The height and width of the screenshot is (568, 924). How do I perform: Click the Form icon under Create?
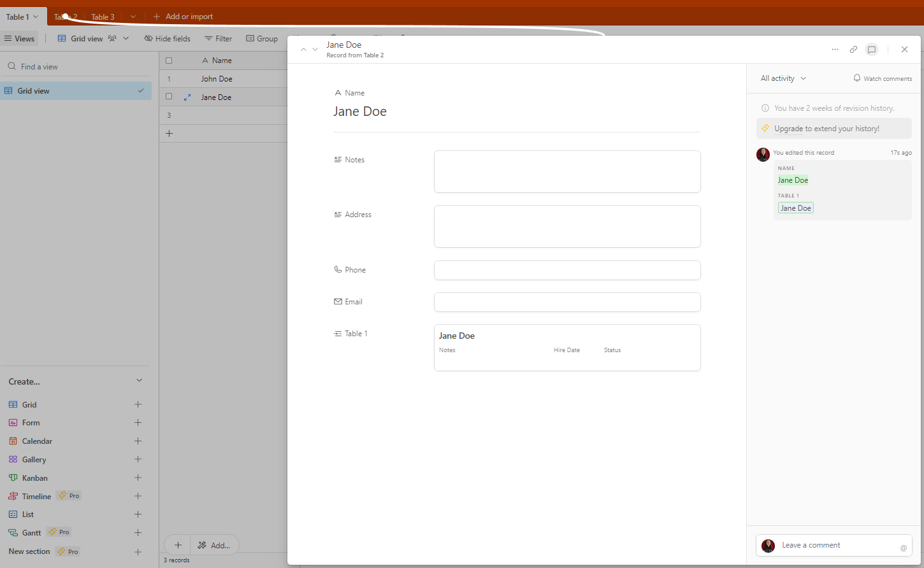(13, 423)
